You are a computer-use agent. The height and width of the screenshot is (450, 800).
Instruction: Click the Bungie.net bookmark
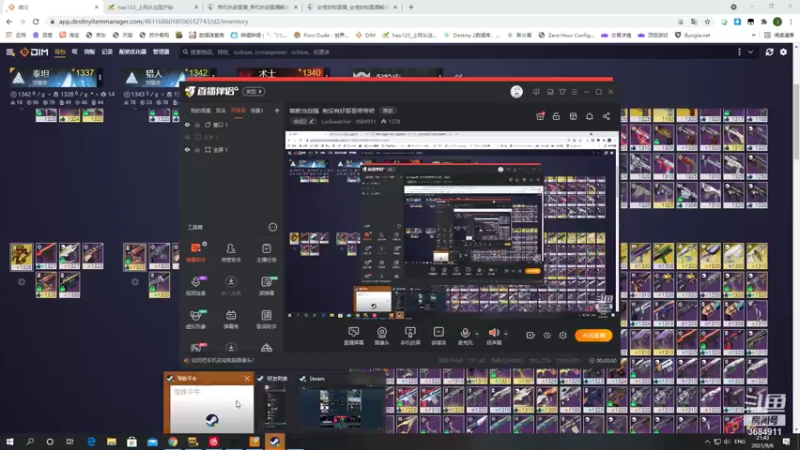pyautogui.click(x=692, y=35)
